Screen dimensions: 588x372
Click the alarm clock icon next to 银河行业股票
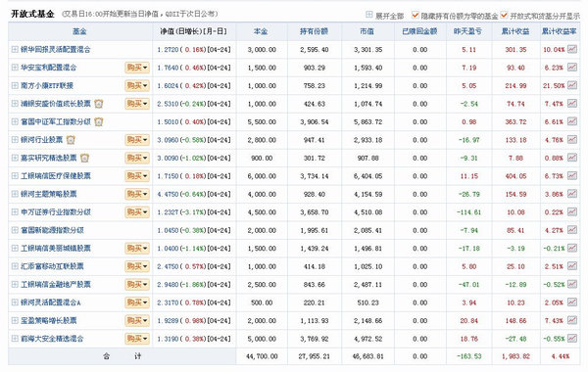click(71, 140)
